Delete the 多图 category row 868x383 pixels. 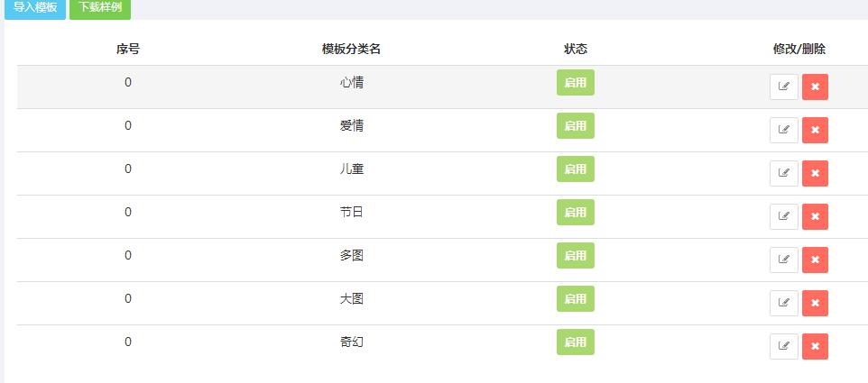click(815, 260)
